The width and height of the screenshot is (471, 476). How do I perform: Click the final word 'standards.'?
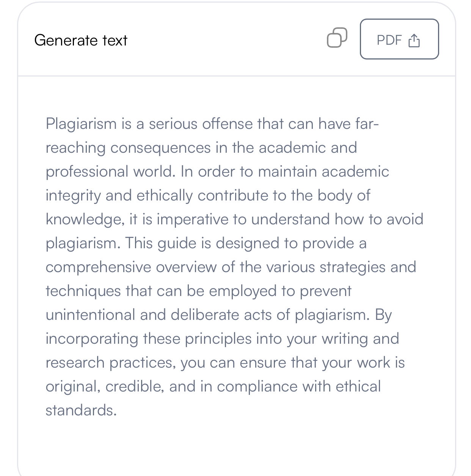tap(81, 410)
